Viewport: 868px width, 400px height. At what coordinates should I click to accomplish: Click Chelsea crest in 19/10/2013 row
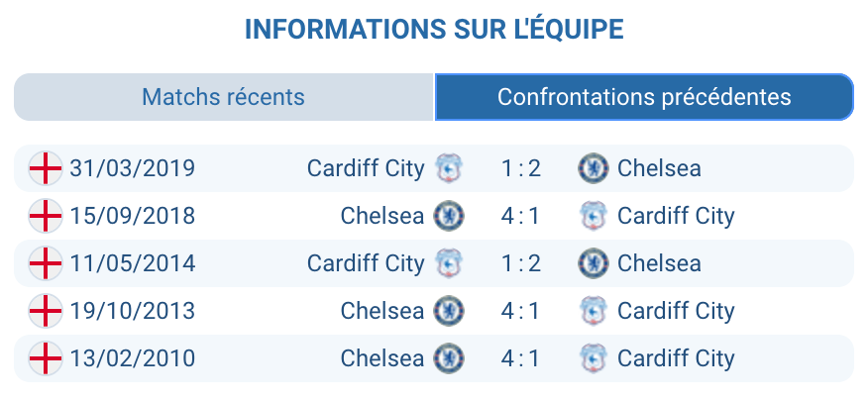pos(450,311)
